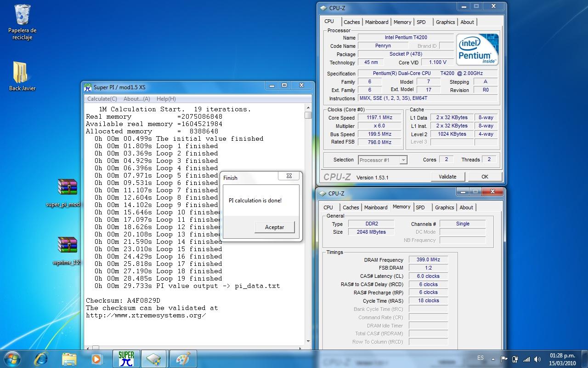Click Code Name Penryn field
This screenshot has height=368, width=588.
(x=383, y=46)
